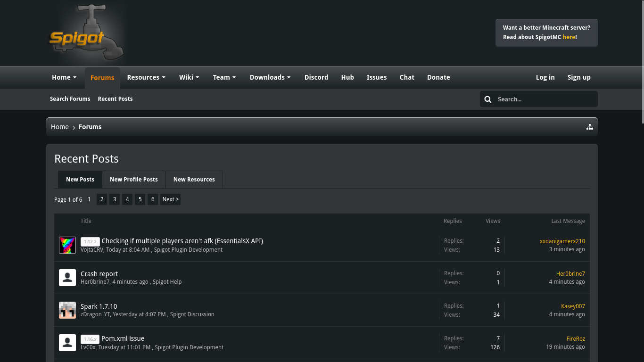Open the 'Spark 1.7.10' thread
Image resolution: width=644 pixels, height=362 pixels.
tap(99, 306)
